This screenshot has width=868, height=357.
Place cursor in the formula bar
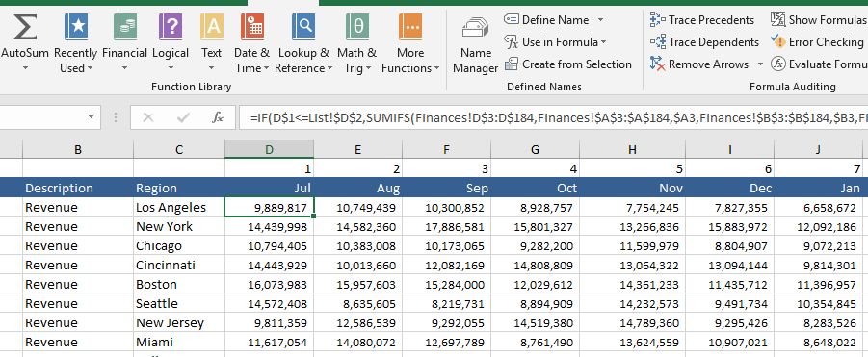(x=554, y=117)
